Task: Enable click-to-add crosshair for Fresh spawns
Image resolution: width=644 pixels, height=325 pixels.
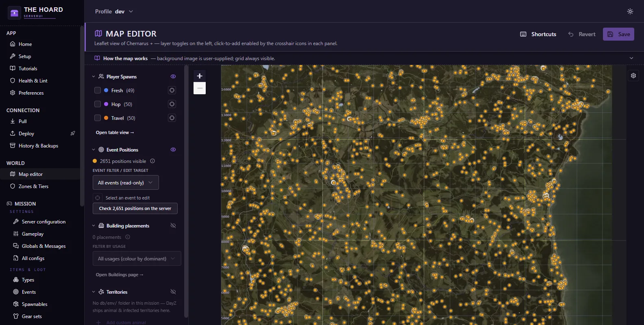Action: click(x=172, y=90)
